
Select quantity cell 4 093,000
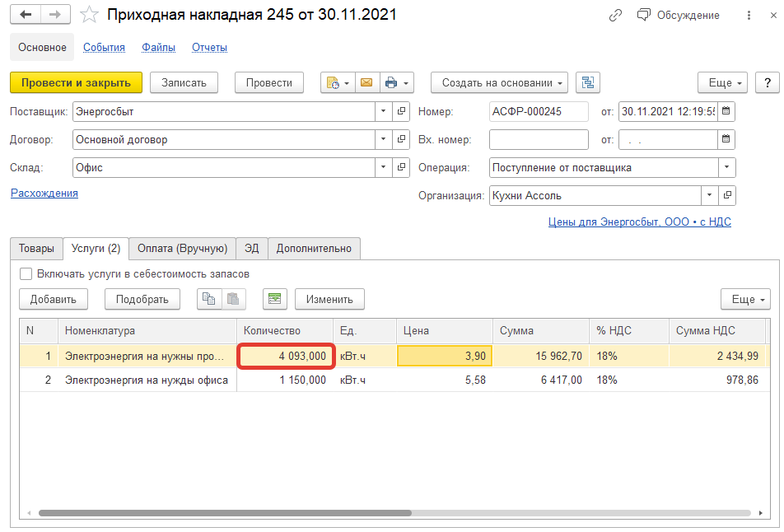[286, 356]
